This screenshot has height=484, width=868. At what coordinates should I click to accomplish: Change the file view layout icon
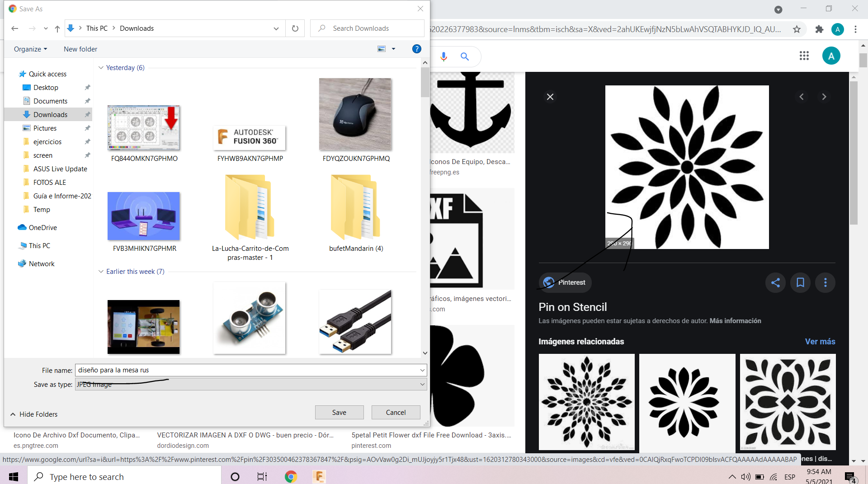382,49
